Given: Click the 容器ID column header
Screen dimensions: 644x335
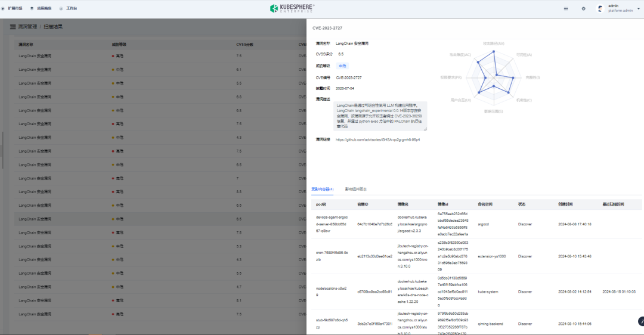Looking at the screenshot, I should [x=363, y=204].
